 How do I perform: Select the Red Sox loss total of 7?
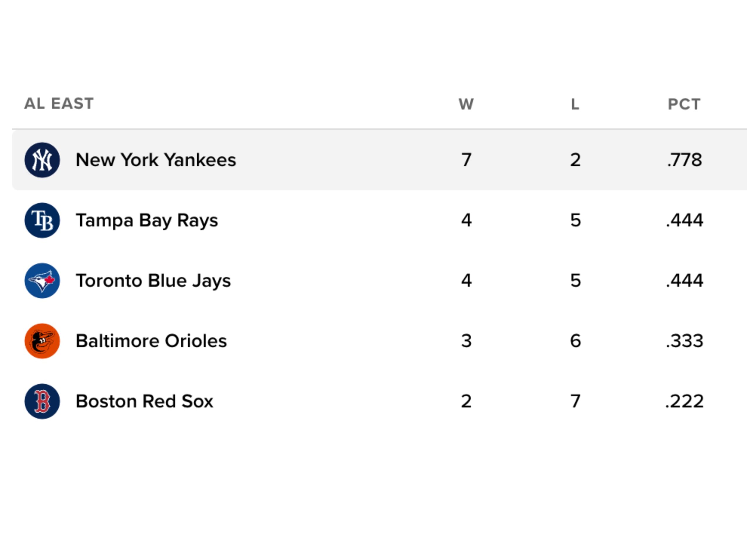pyautogui.click(x=575, y=401)
